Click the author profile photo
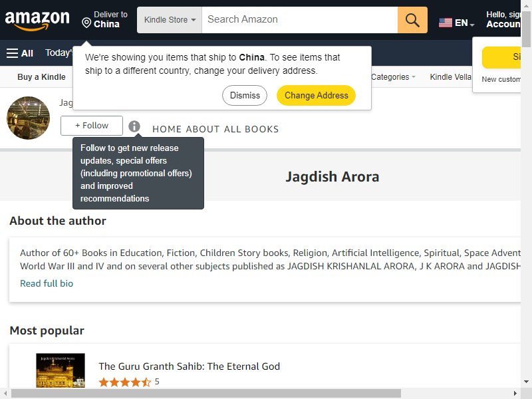Viewport: 532px width, 399px height. (x=28, y=118)
